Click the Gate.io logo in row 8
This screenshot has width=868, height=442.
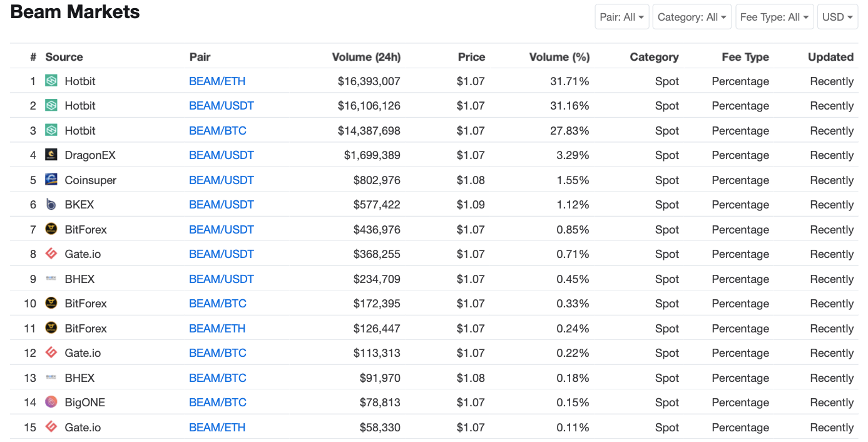[51, 254]
